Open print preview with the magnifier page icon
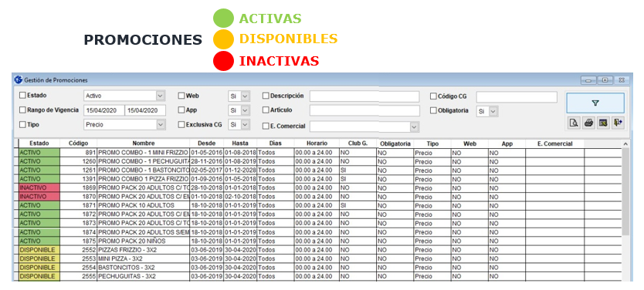Viewport: 644px width, 290px height. pos(574,123)
